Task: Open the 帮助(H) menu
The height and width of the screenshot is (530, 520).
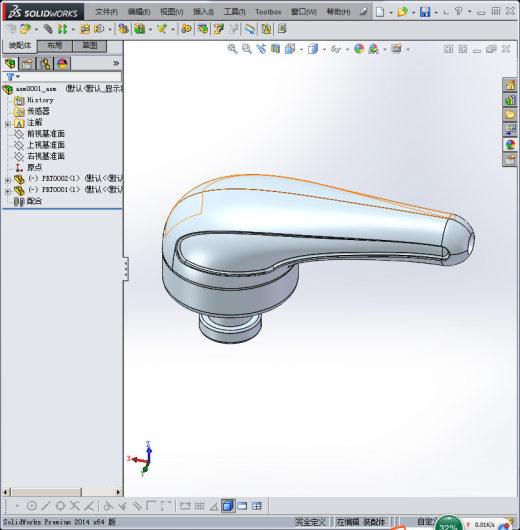Action: click(x=338, y=12)
